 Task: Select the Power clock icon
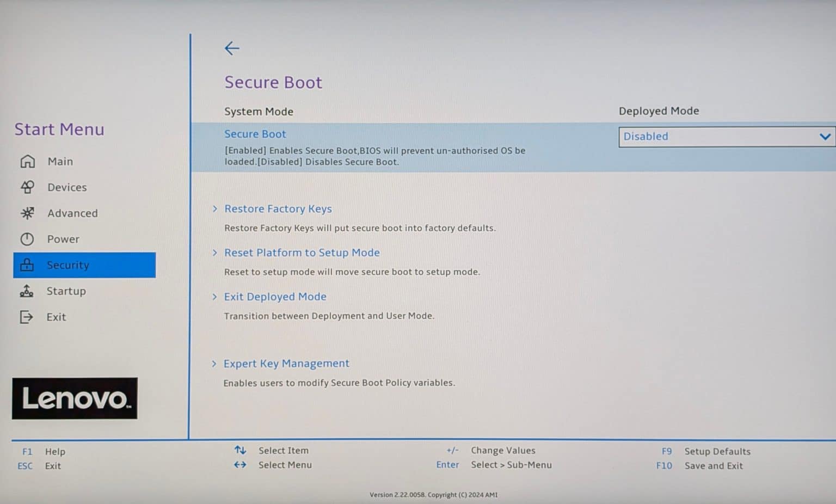[x=27, y=239]
